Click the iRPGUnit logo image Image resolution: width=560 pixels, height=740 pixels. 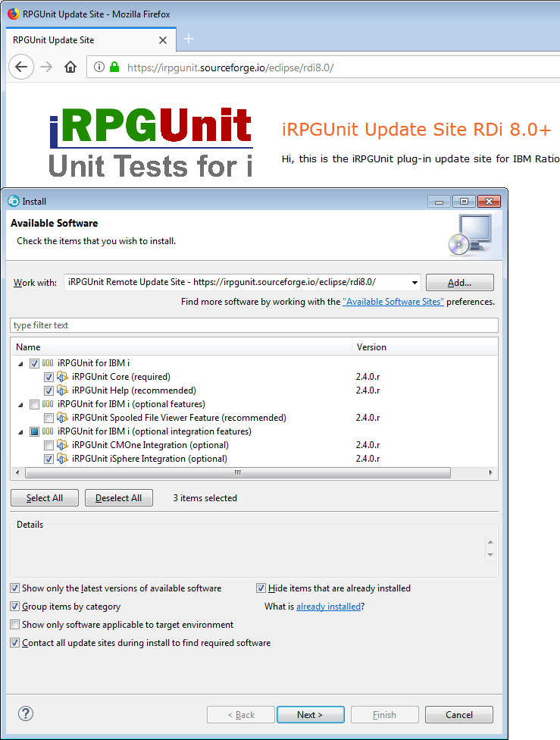click(151, 143)
